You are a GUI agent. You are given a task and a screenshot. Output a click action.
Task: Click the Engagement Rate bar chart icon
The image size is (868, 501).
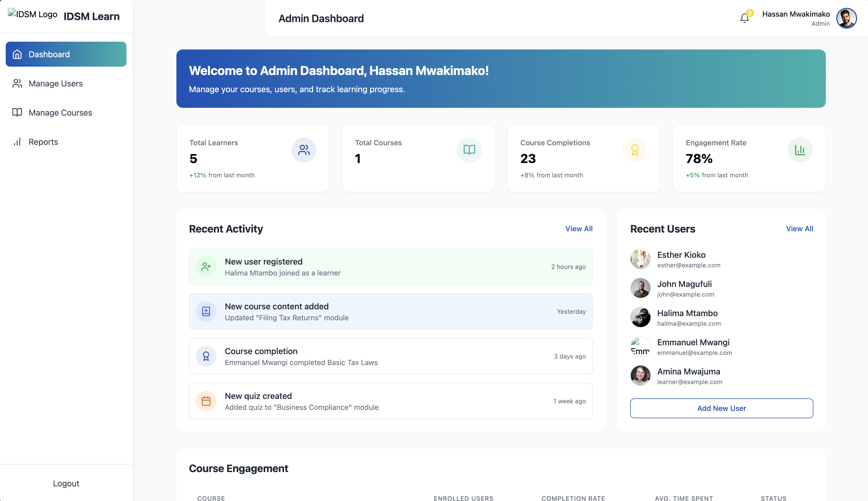coord(800,150)
